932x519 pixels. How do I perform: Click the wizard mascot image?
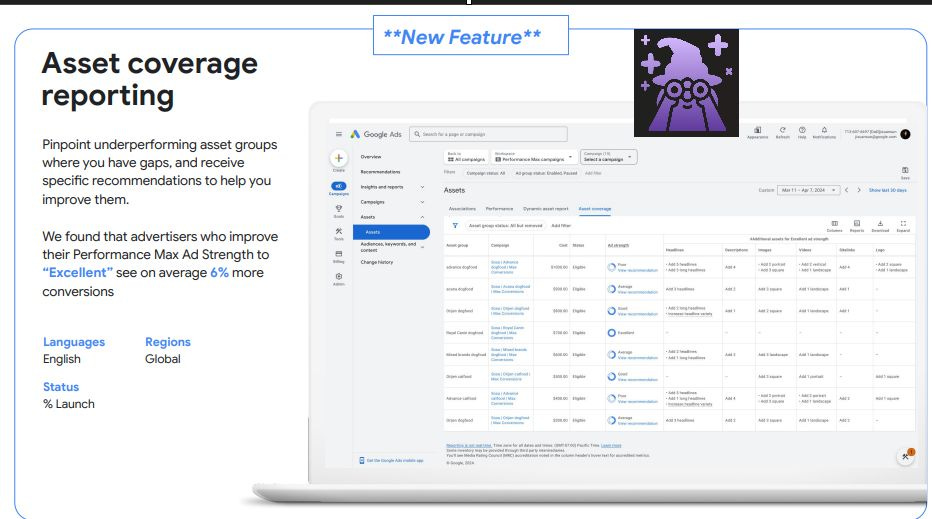pyautogui.click(x=686, y=83)
